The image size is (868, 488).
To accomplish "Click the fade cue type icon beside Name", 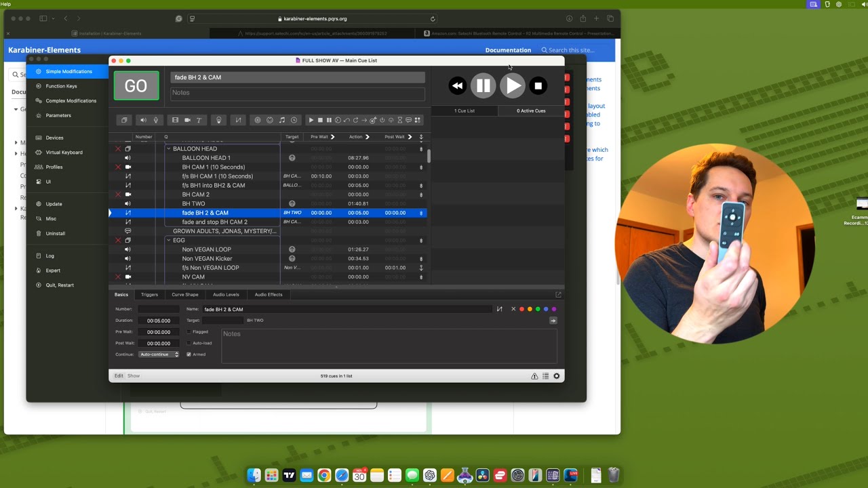I will point(500,309).
